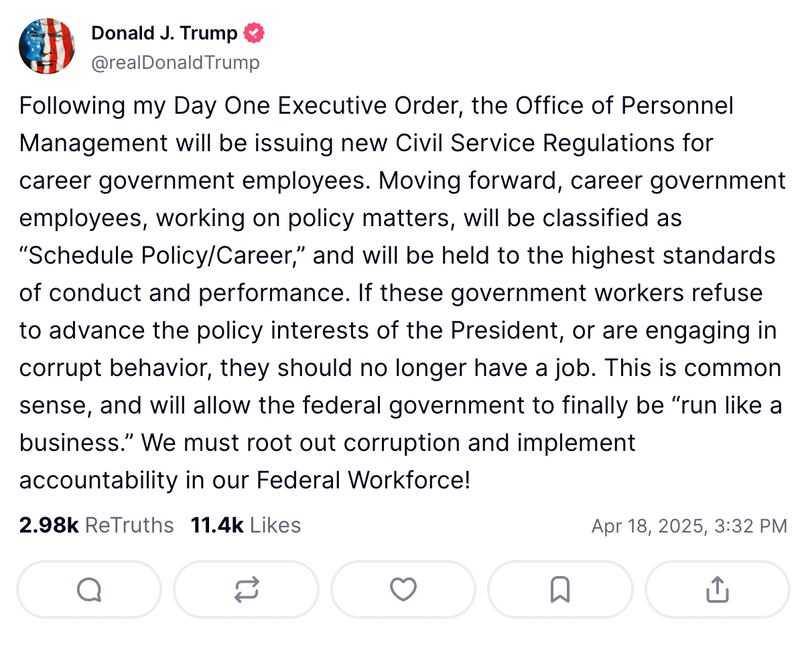Viewport: 800px width, 665px height.
Task: Click the Likes label text
Action: [x=275, y=525]
